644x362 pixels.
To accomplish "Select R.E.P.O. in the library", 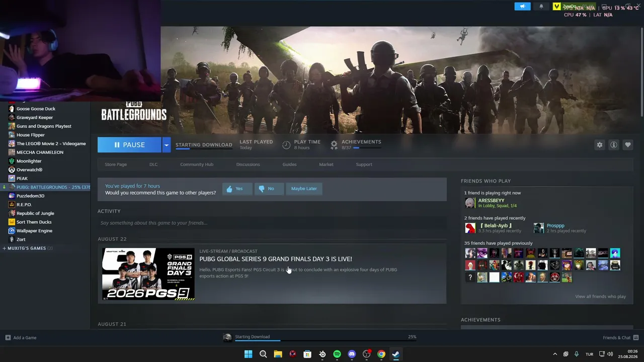I will pos(24,205).
